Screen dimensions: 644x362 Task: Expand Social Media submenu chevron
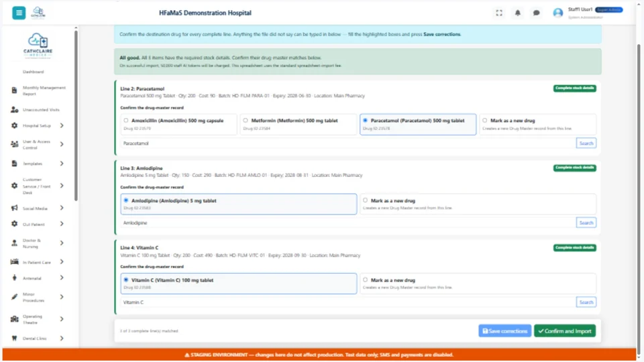pos(62,208)
